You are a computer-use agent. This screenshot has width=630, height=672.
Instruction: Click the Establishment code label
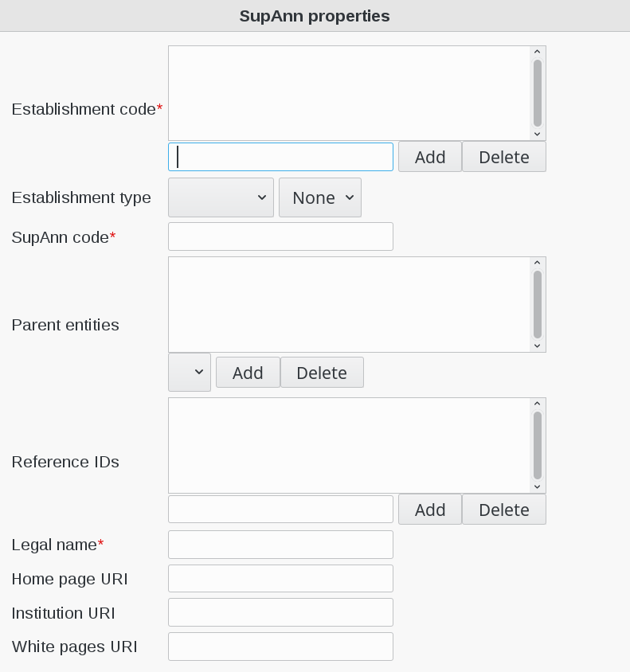87,109
